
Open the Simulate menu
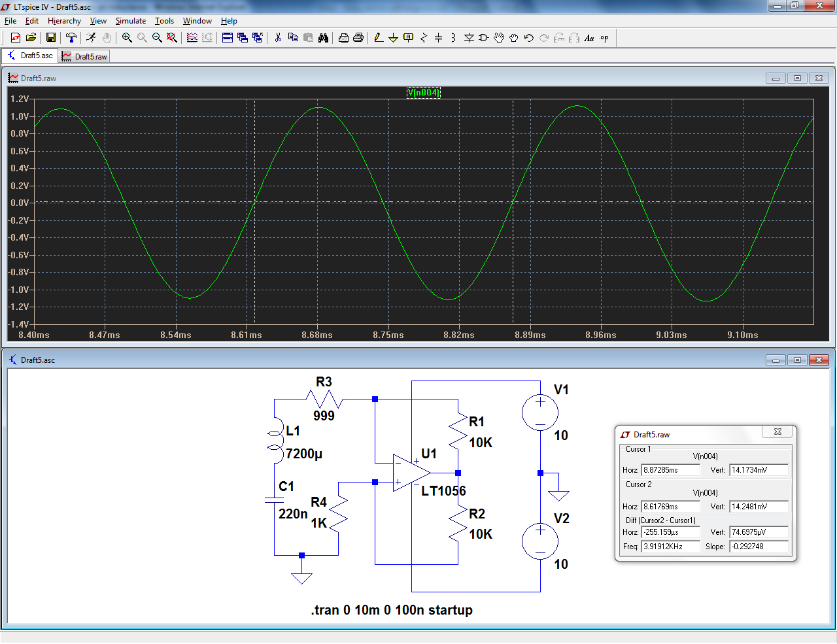coord(131,21)
